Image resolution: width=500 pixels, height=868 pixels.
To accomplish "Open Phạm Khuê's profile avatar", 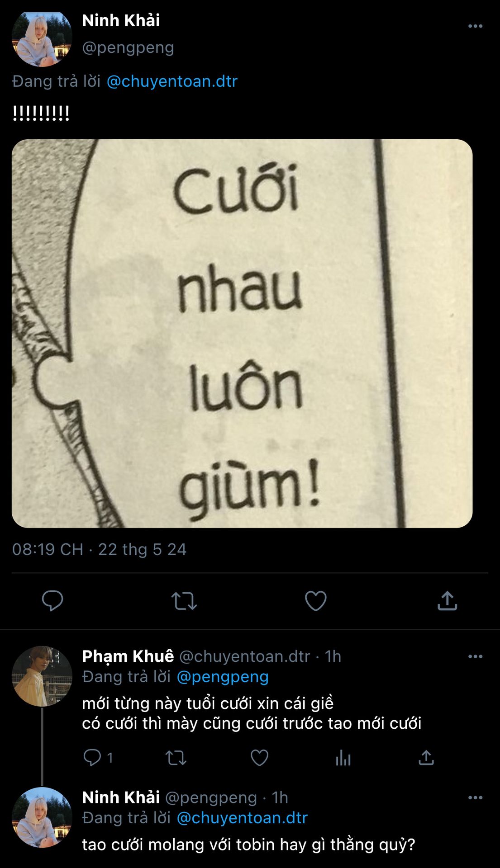I will pos(42,676).
